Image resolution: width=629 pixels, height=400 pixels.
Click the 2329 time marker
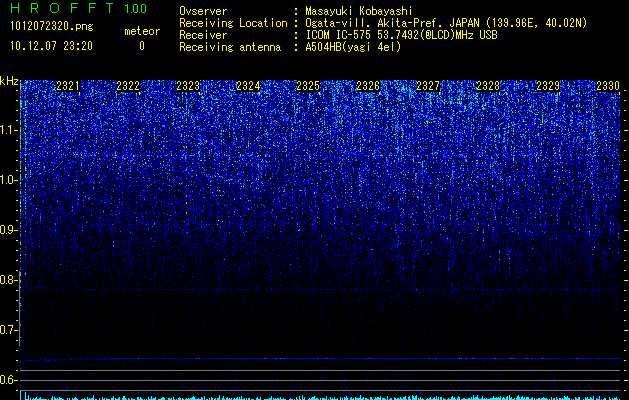548,85
